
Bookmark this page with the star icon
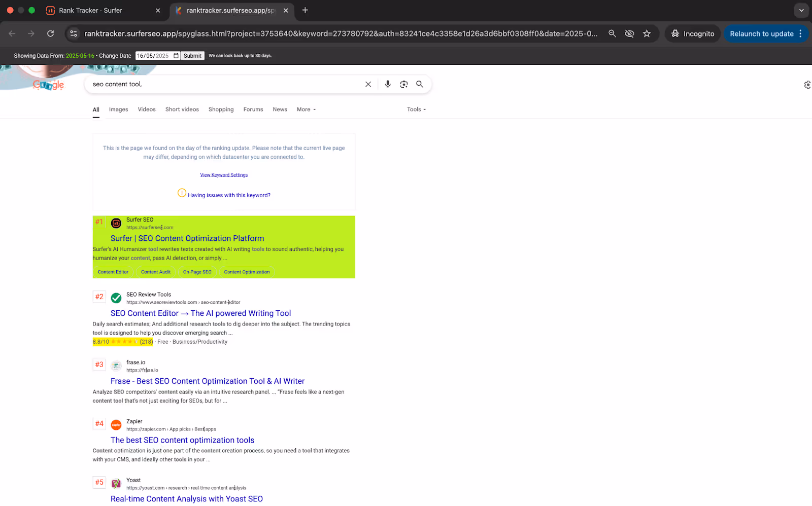[x=647, y=33]
